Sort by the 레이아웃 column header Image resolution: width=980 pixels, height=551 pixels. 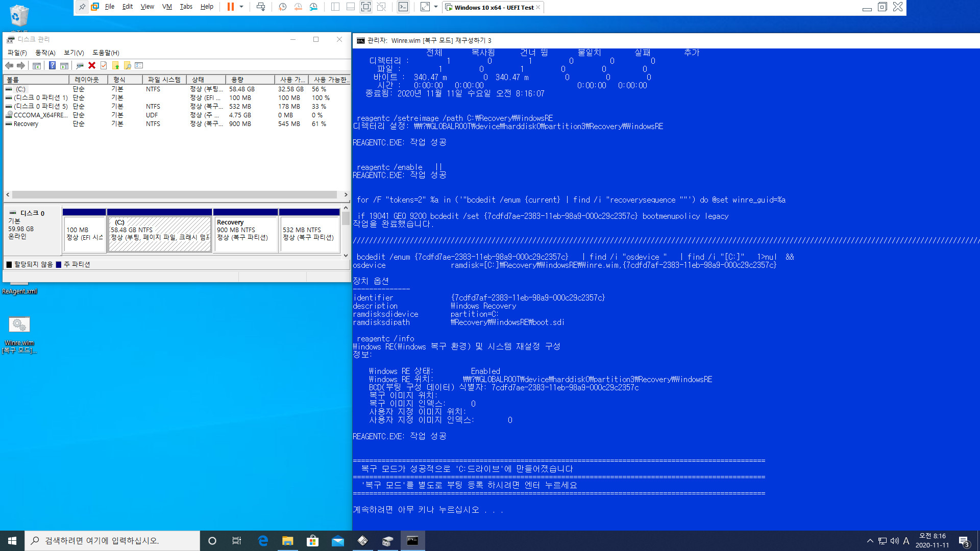(x=88, y=80)
